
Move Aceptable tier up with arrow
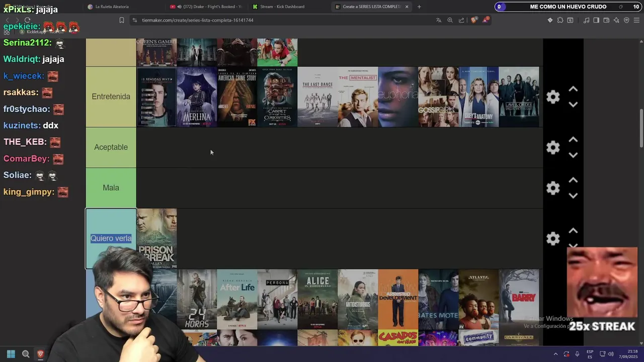[x=573, y=140]
